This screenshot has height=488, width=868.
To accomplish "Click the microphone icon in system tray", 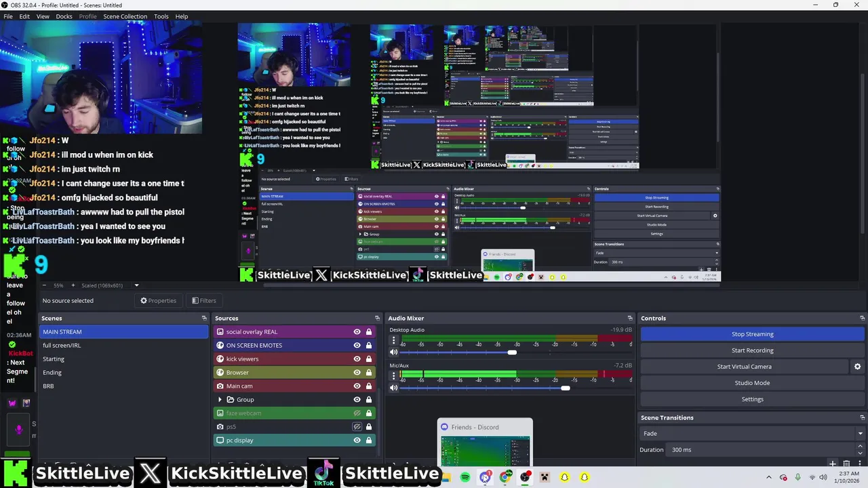I will tap(797, 477).
